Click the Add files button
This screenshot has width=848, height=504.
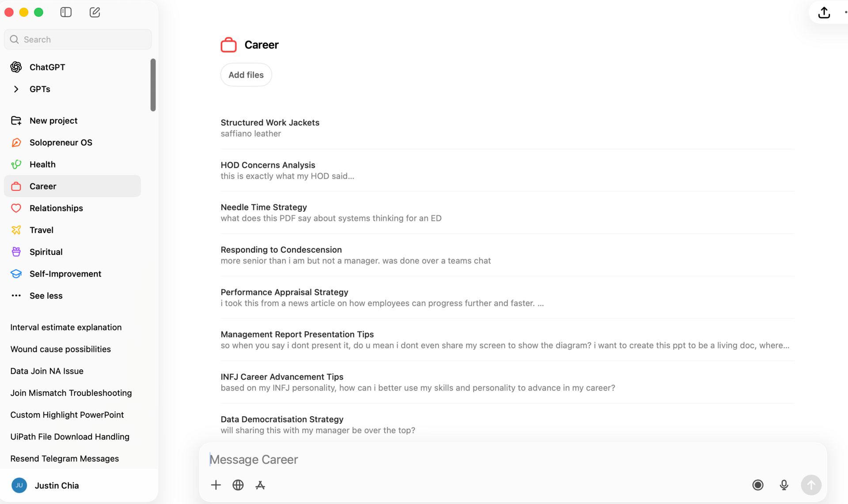tap(246, 75)
